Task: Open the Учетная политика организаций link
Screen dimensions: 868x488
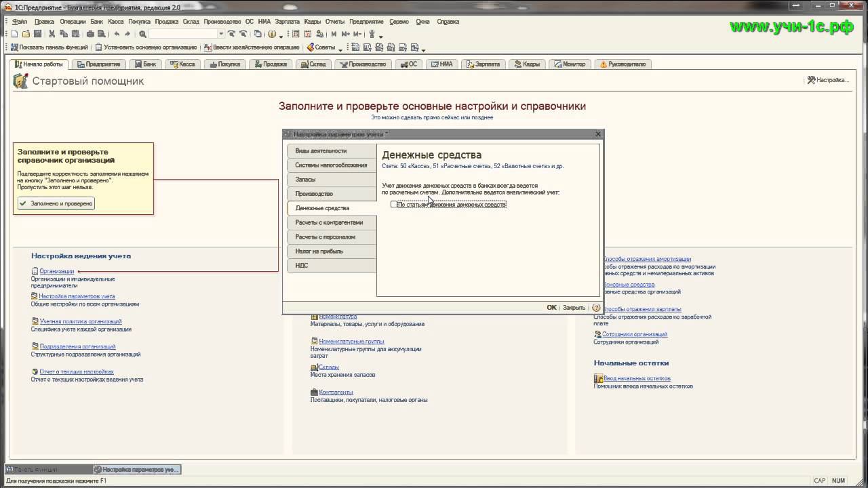Action: point(81,321)
